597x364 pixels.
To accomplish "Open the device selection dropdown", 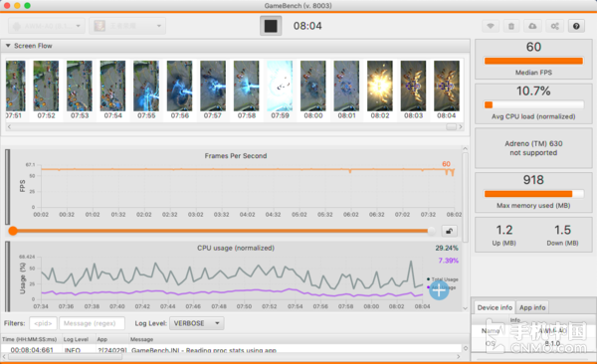I will [x=47, y=26].
